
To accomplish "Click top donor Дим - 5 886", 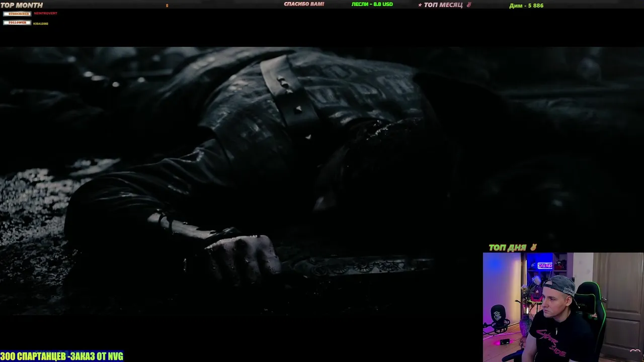I will (526, 6).
